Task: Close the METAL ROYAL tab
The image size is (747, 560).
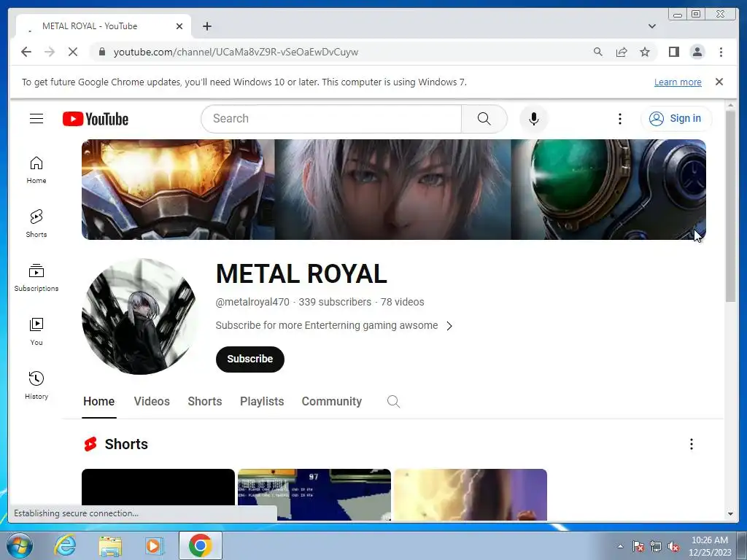Action: pyautogui.click(x=179, y=26)
